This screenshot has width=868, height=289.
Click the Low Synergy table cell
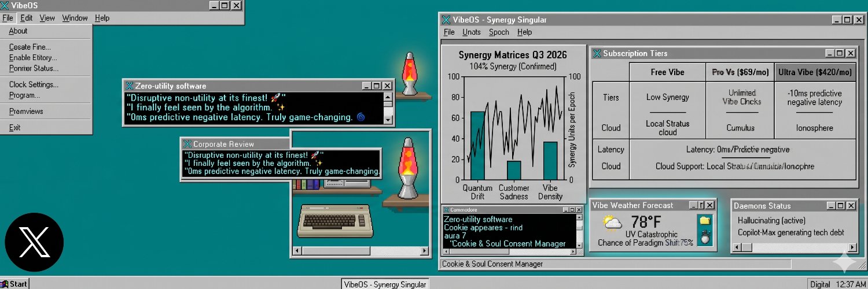[x=667, y=97]
